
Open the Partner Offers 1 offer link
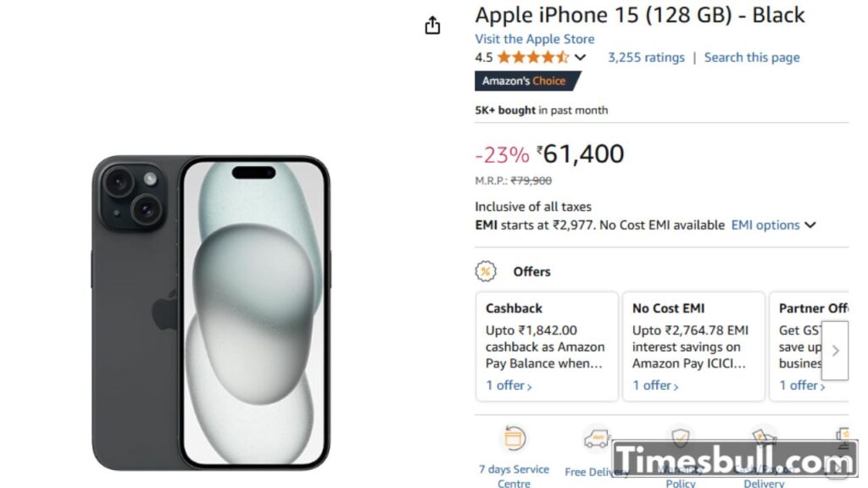click(802, 385)
